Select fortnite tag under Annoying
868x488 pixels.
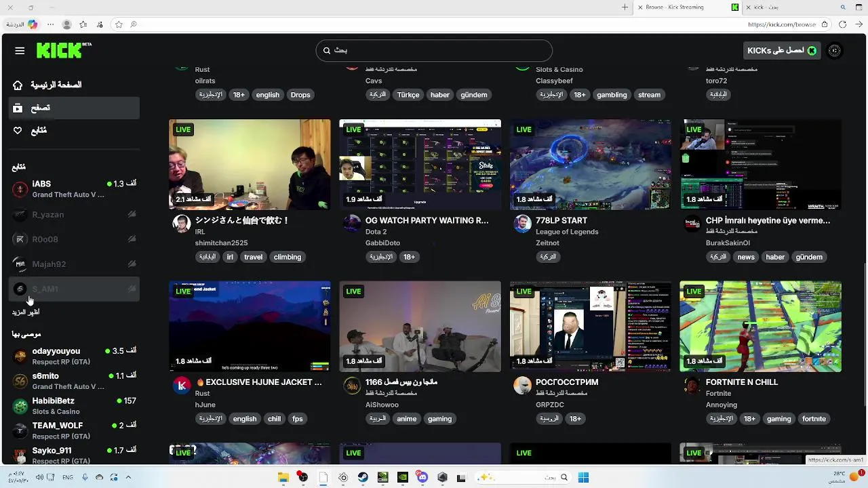pos(814,419)
